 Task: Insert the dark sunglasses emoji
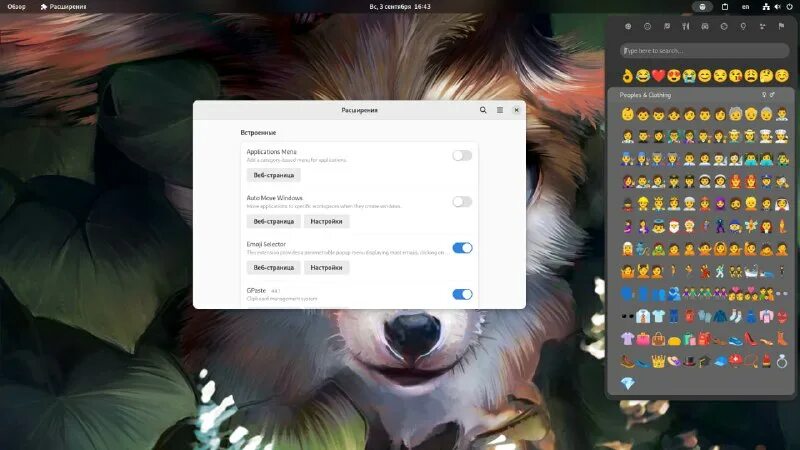click(628, 316)
